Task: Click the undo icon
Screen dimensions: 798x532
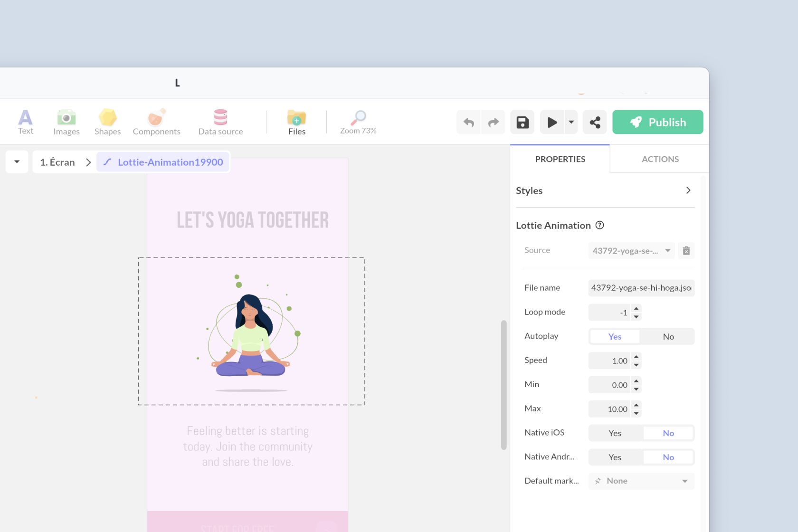Action: (x=468, y=122)
